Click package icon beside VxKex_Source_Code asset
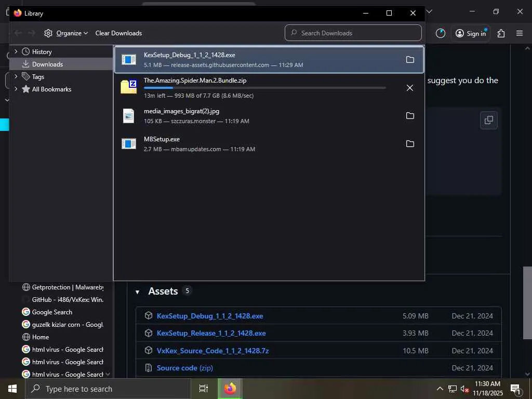 click(148, 350)
